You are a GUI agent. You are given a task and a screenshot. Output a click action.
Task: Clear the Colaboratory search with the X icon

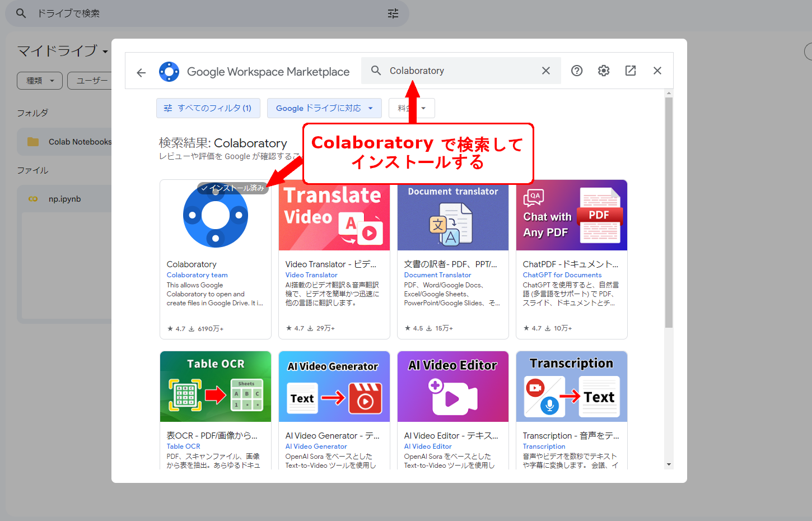[x=545, y=70]
